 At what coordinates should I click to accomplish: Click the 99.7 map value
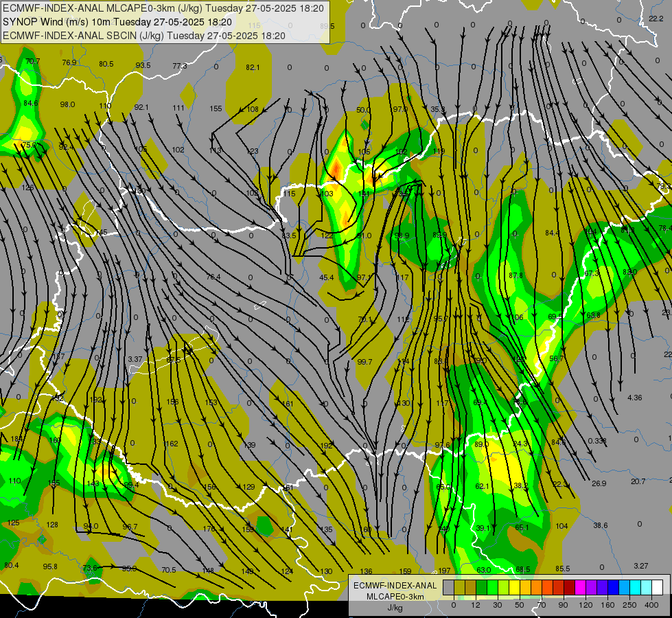[x=364, y=362]
